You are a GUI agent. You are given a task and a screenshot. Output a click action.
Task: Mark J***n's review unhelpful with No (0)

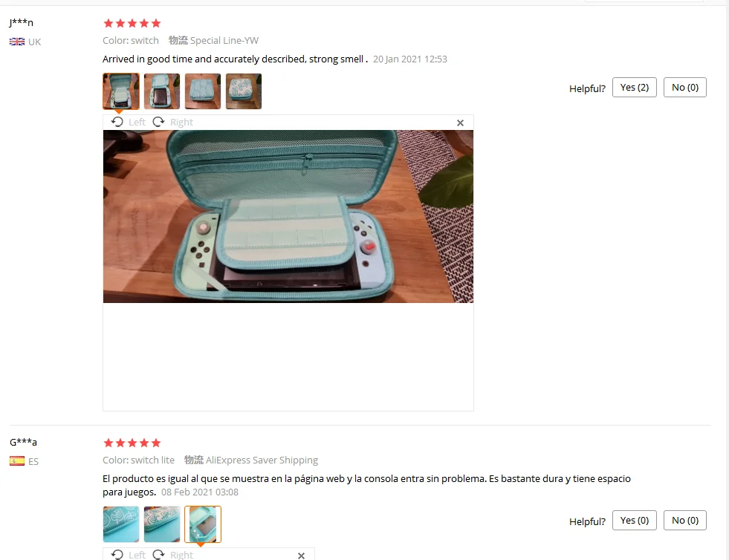[685, 88]
